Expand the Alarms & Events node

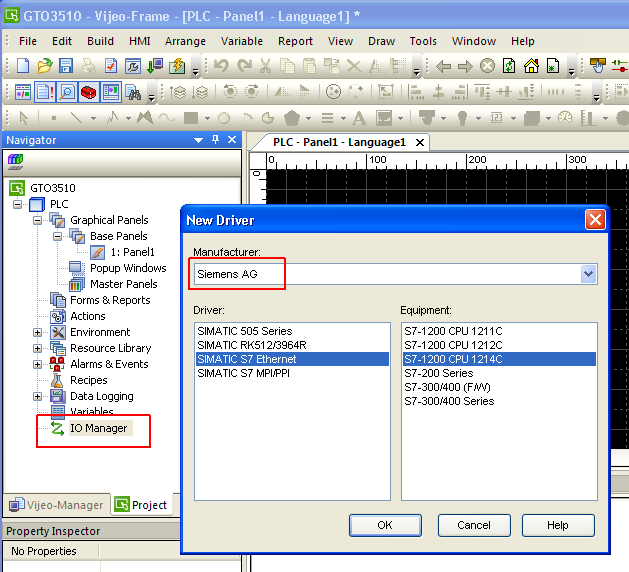click(x=37, y=364)
